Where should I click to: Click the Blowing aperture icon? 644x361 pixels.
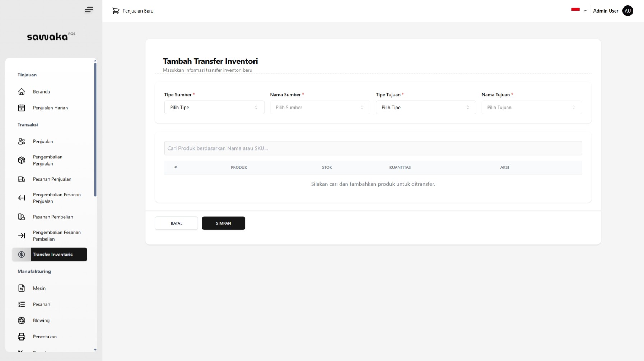point(22,320)
